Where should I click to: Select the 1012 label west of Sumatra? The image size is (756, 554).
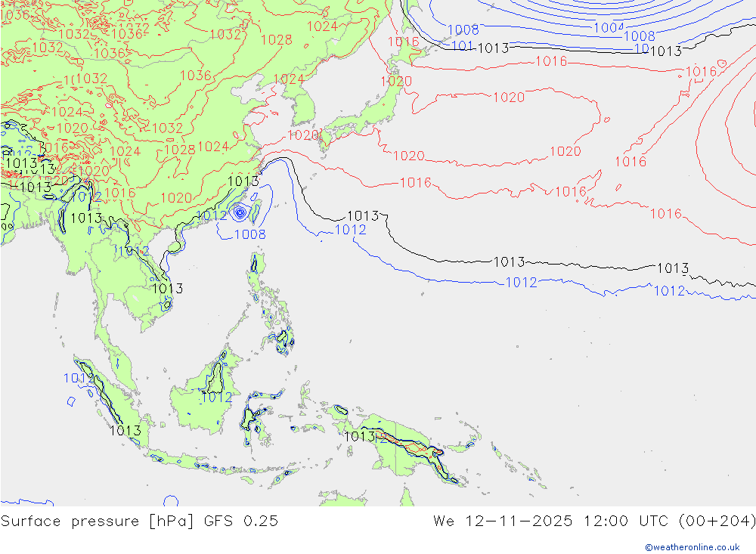point(79,379)
